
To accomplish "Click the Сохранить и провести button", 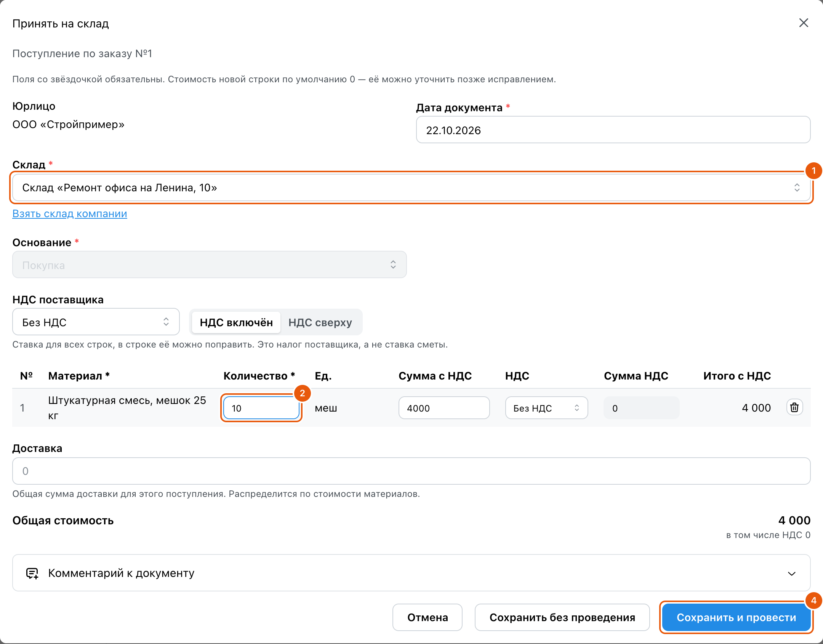I will click(736, 617).
